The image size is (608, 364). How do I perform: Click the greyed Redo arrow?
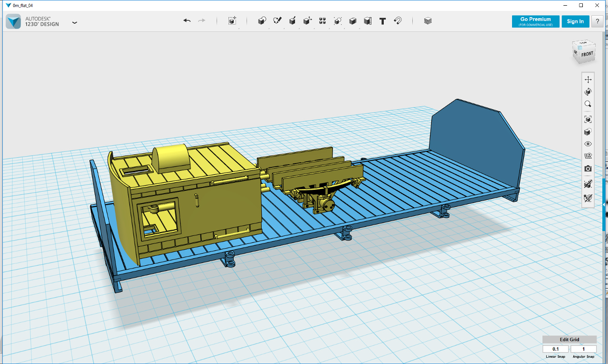[x=202, y=21]
